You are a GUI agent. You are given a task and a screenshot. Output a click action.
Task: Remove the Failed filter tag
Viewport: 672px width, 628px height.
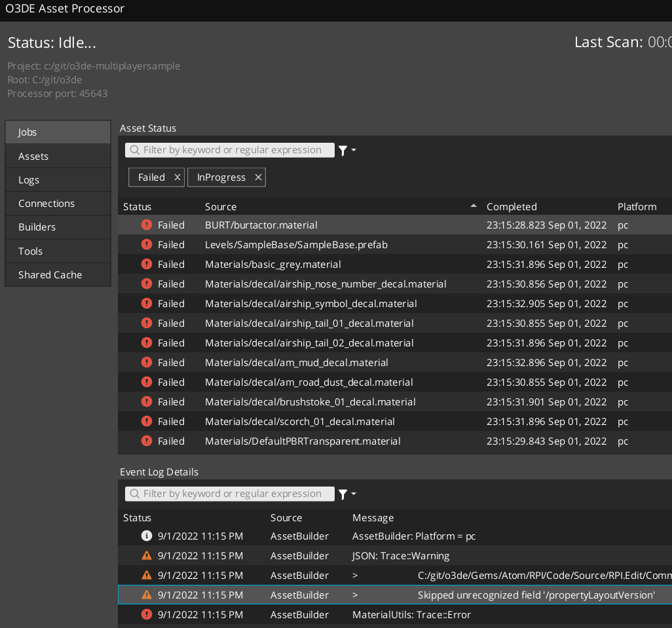pyautogui.click(x=176, y=177)
